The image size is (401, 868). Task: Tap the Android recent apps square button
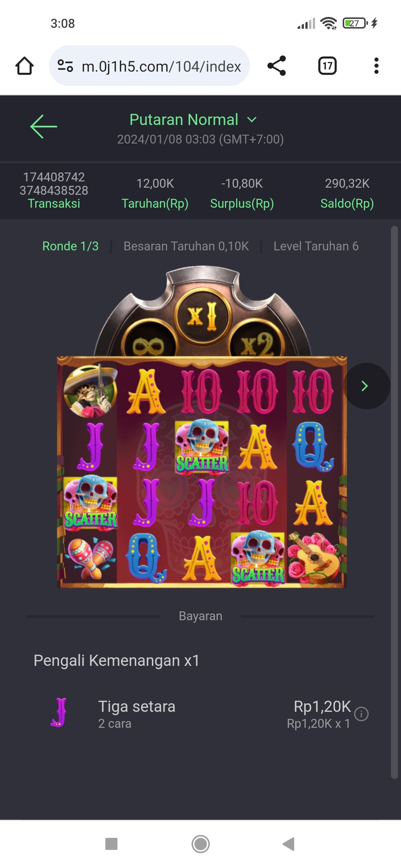[x=111, y=844]
